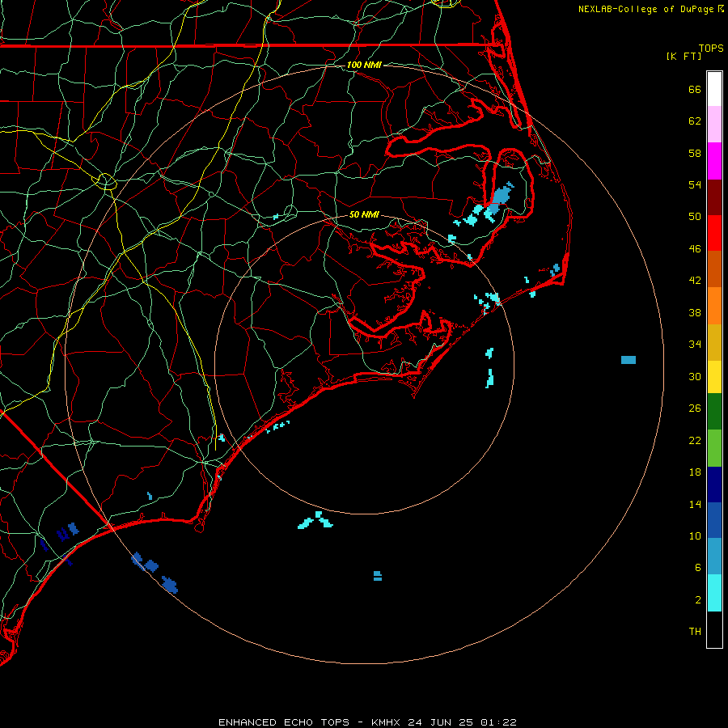Select the yellow legend swatch
Screen dimensions: 728x728
click(x=714, y=377)
